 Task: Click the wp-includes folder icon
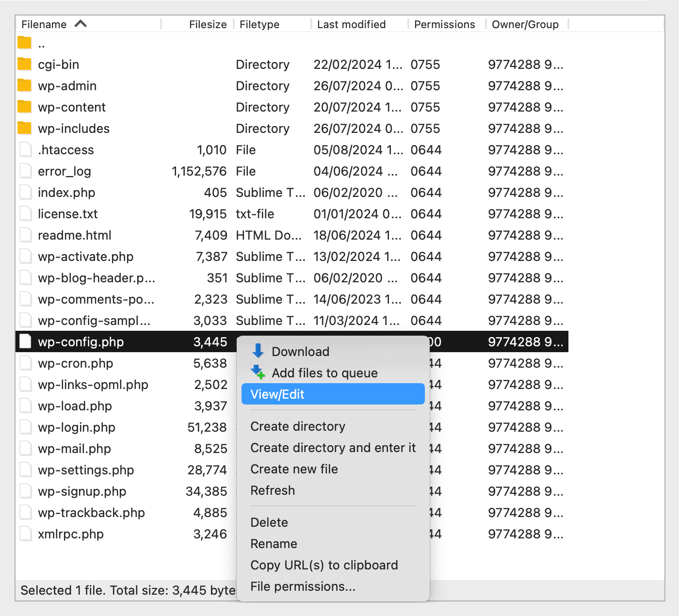[x=25, y=128]
